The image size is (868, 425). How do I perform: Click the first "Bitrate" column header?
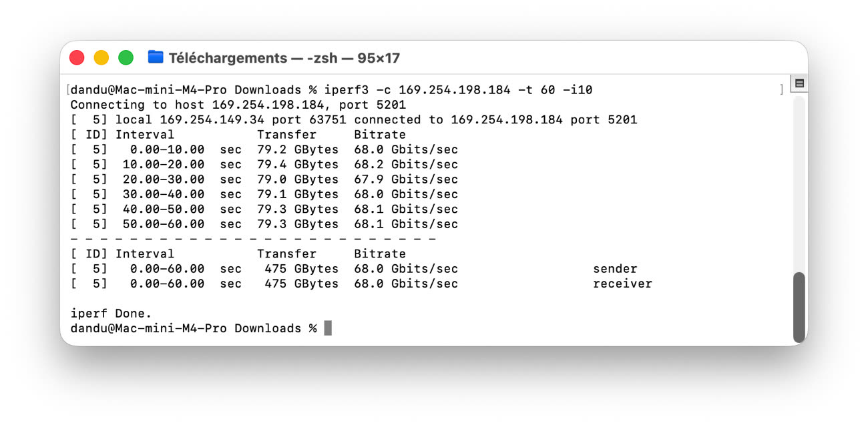coord(380,134)
